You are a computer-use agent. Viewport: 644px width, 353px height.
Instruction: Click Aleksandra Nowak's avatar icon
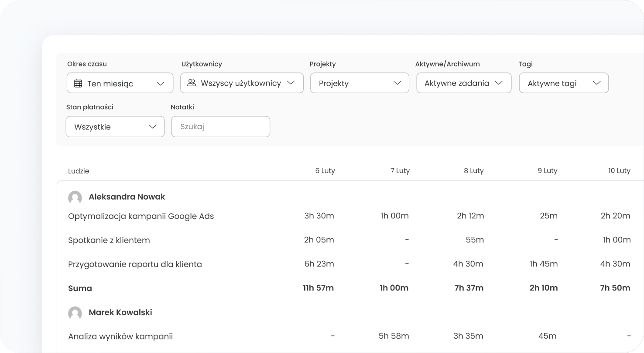pyautogui.click(x=75, y=197)
